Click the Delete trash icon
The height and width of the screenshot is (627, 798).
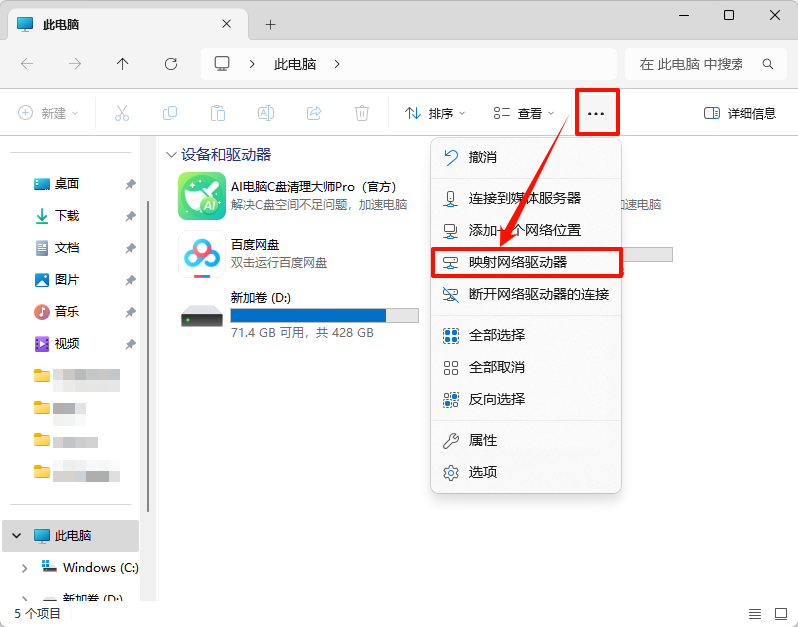pos(362,113)
